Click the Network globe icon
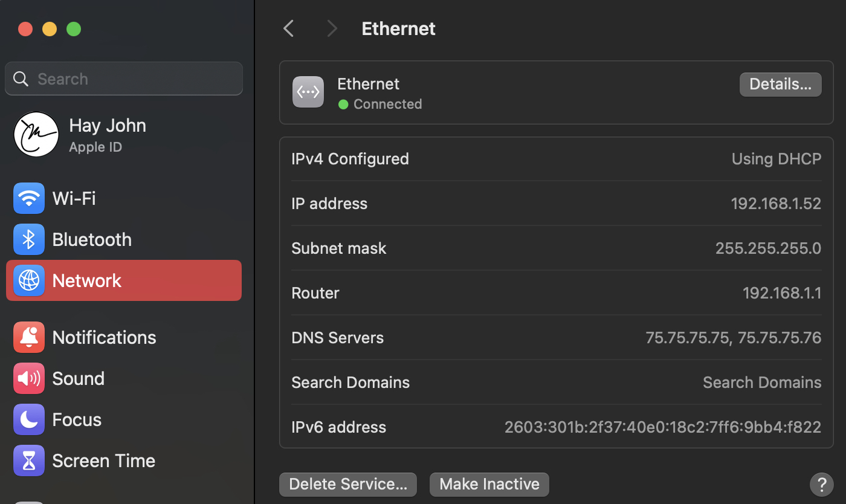The height and width of the screenshot is (504, 846). coord(29,280)
